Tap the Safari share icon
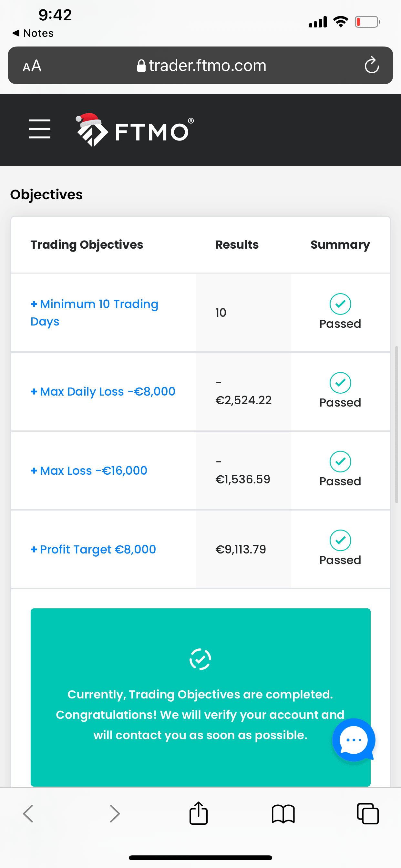The width and height of the screenshot is (401, 868). [199, 813]
